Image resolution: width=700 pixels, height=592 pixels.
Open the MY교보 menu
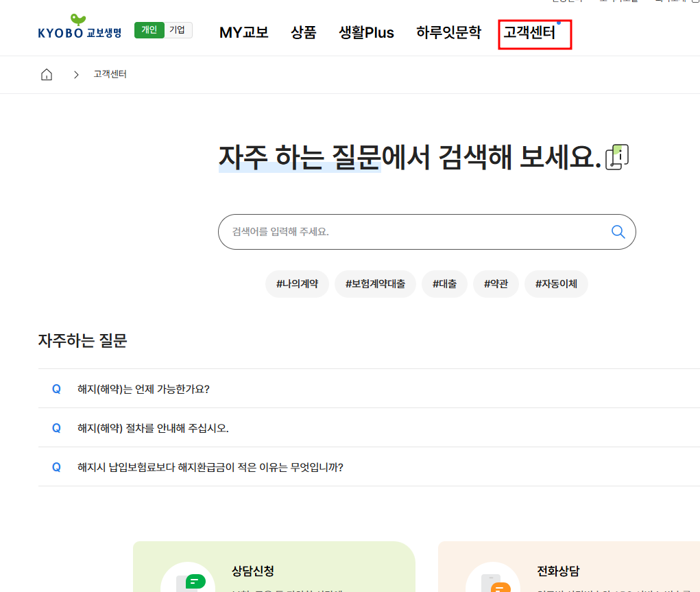(x=244, y=33)
